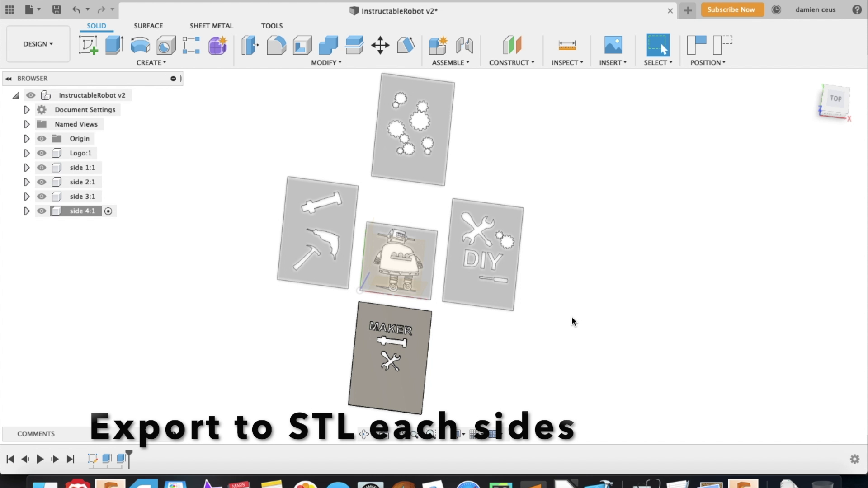Hide the side 1:1 component
The height and width of the screenshot is (488, 868).
click(42, 168)
